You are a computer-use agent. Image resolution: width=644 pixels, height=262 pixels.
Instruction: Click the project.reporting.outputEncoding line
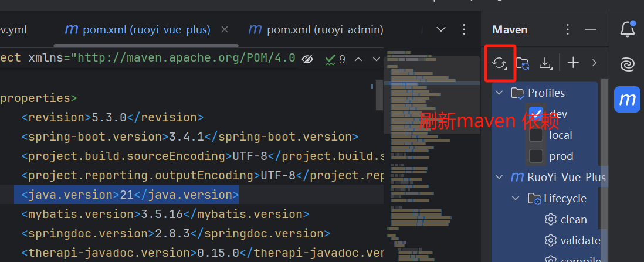click(x=202, y=175)
